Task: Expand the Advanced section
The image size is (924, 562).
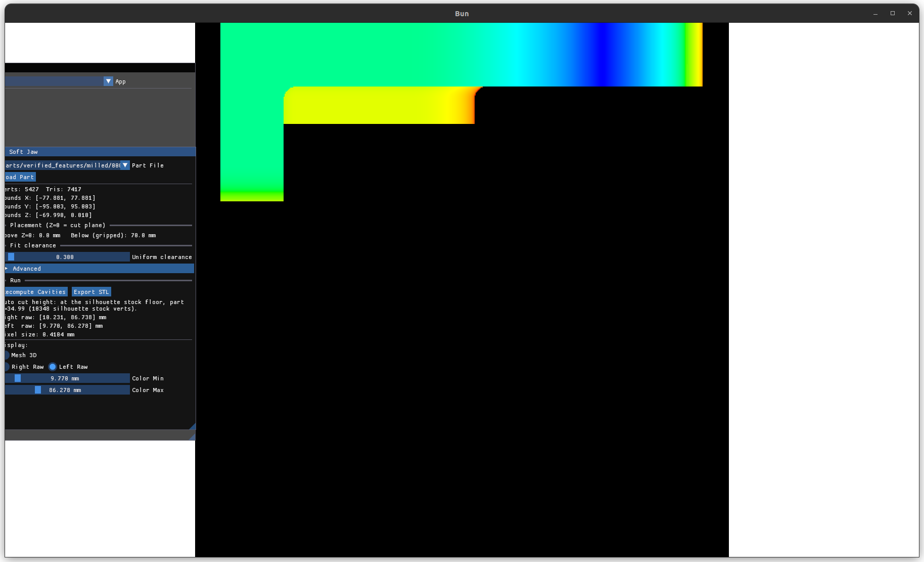Action: point(100,269)
